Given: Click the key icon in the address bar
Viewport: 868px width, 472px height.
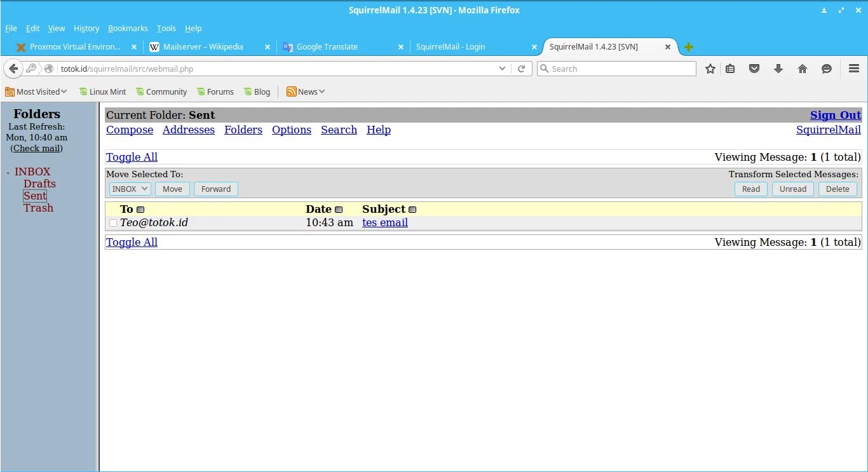Looking at the screenshot, I should coord(31,69).
